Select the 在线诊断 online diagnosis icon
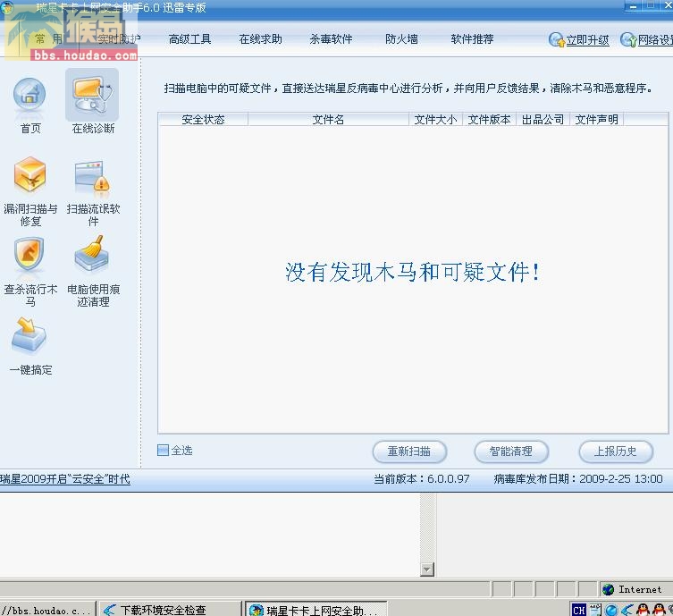The height and width of the screenshot is (616, 673). coord(92,96)
